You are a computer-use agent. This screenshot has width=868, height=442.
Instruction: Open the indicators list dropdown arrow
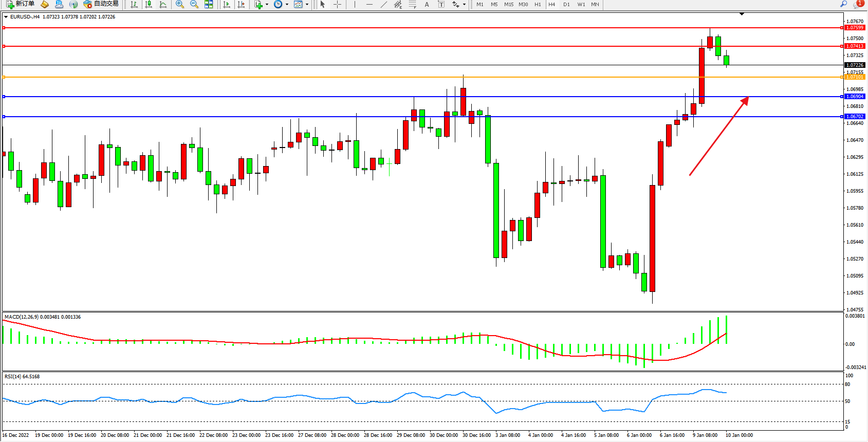[267, 4]
